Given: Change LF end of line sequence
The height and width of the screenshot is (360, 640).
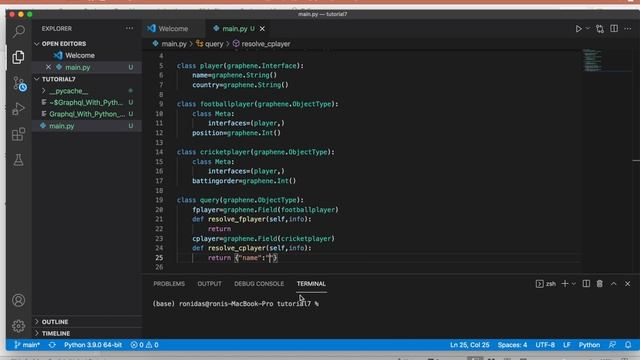Looking at the screenshot, I should [x=567, y=345].
